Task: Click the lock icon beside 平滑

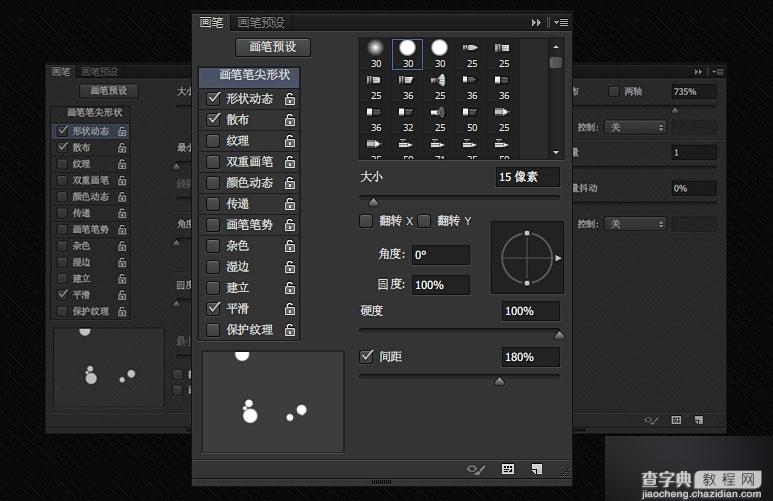Action: [289, 309]
